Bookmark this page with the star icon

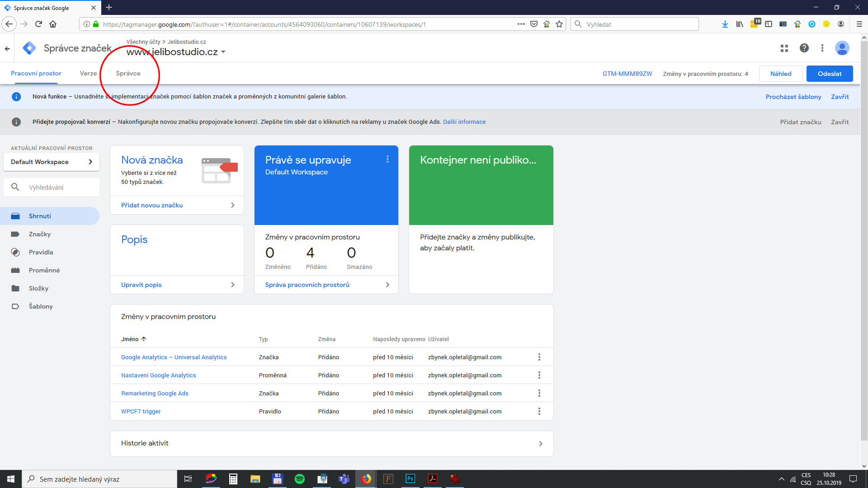pyautogui.click(x=559, y=24)
